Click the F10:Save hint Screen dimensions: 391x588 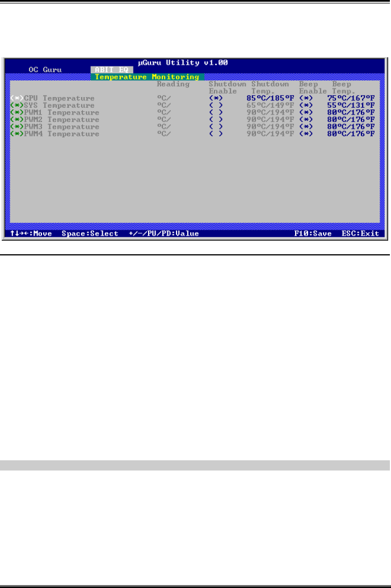[313, 234]
